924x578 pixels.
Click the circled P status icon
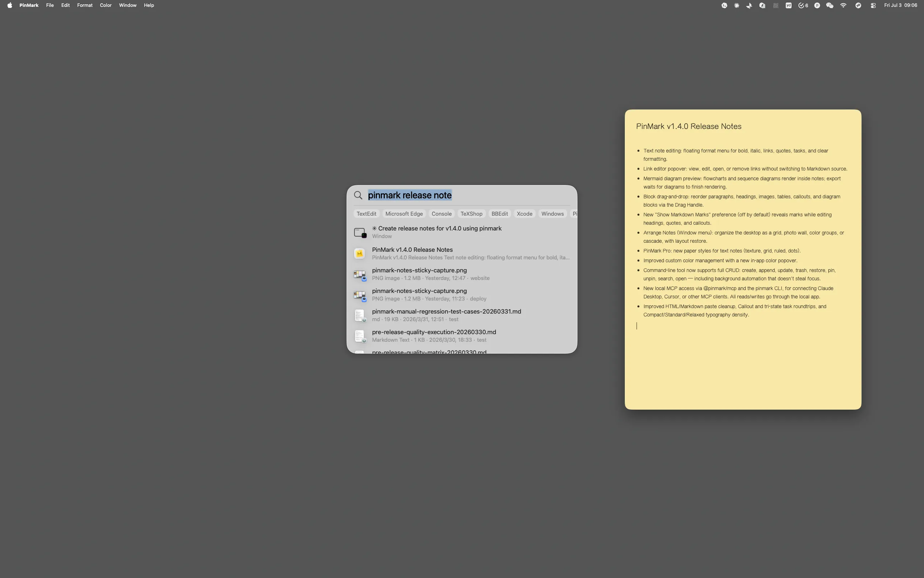coord(817,5)
